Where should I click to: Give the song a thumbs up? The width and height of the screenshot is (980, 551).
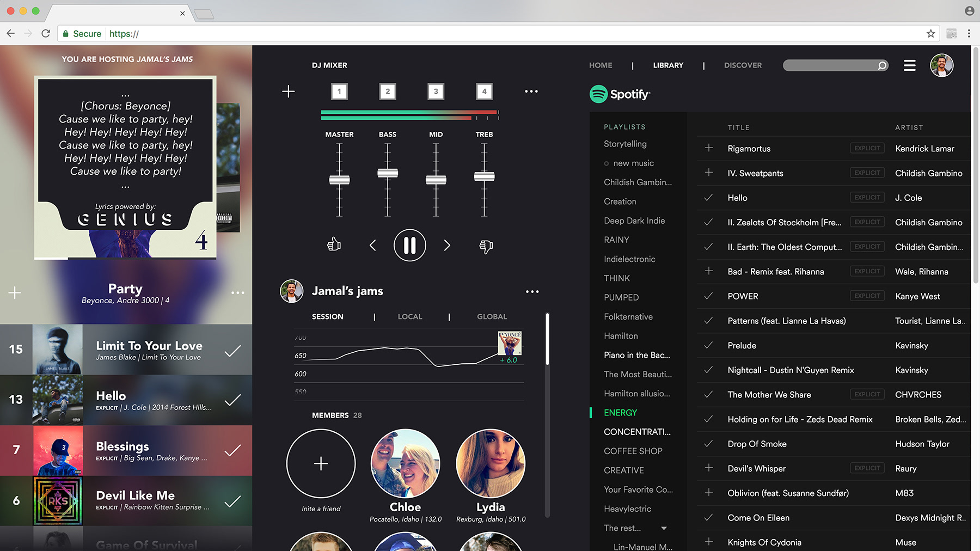tap(334, 244)
